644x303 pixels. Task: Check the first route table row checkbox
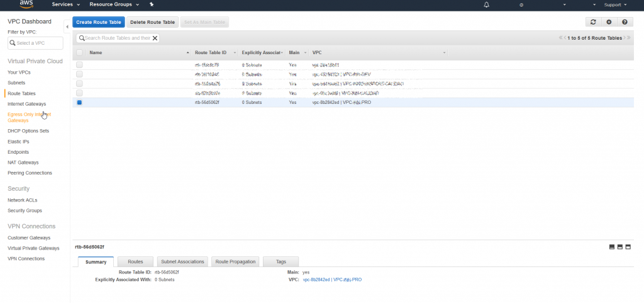coord(79,65)
